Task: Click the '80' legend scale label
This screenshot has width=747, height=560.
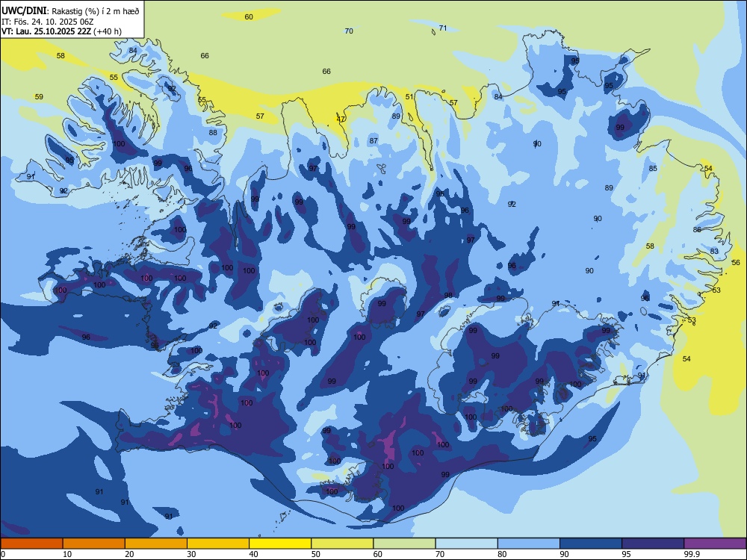Action: [x=502, y=554]
